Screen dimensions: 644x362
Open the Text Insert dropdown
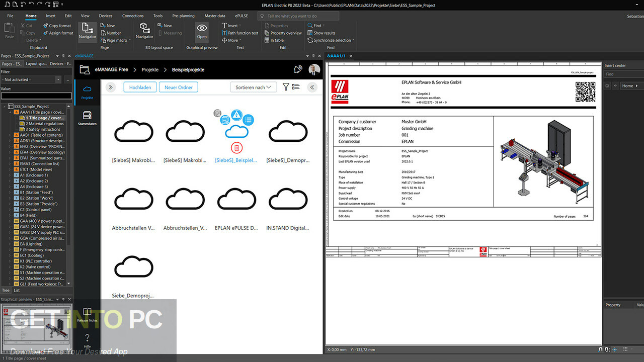click(x=231, y=26)
